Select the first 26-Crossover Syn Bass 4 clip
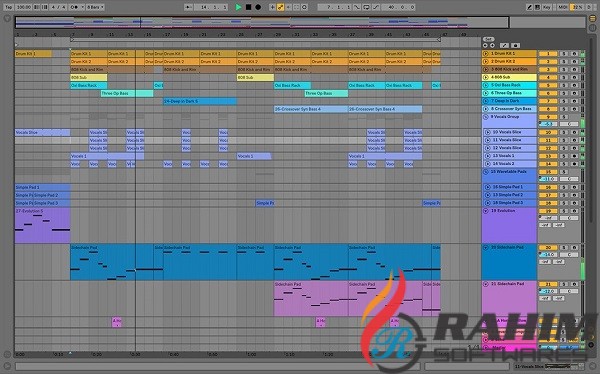This screenshot has height=374, width=600. tap(311, 109)
